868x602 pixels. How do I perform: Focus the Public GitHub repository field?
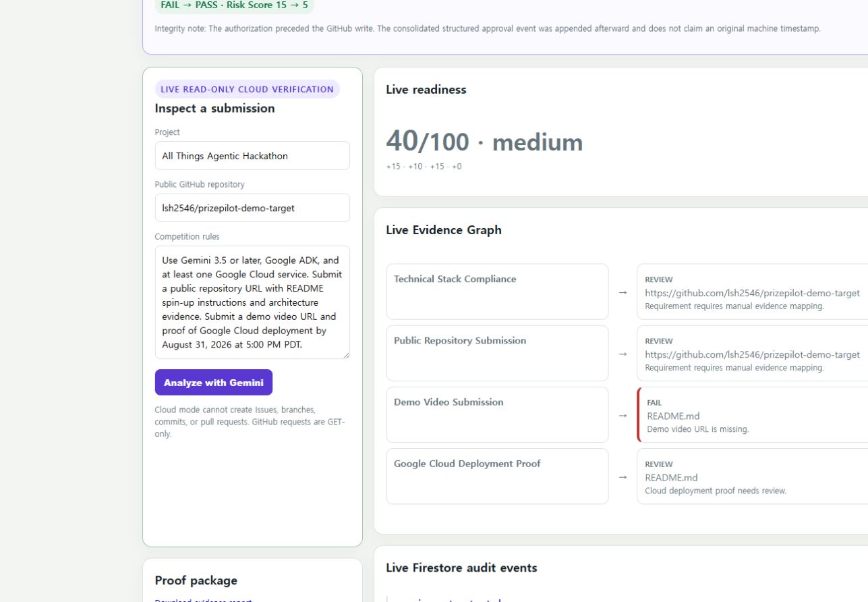pos(252,208)
